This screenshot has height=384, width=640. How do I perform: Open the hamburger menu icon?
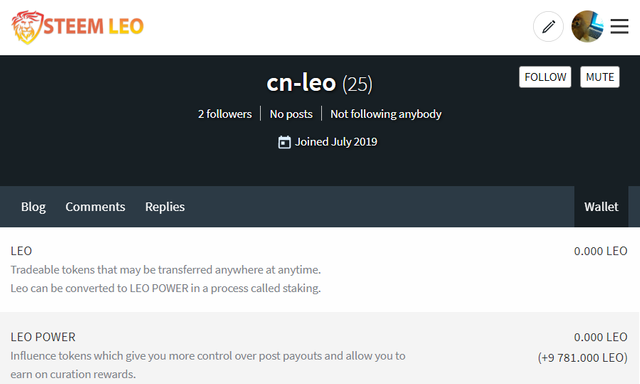(x=619, y=27)
